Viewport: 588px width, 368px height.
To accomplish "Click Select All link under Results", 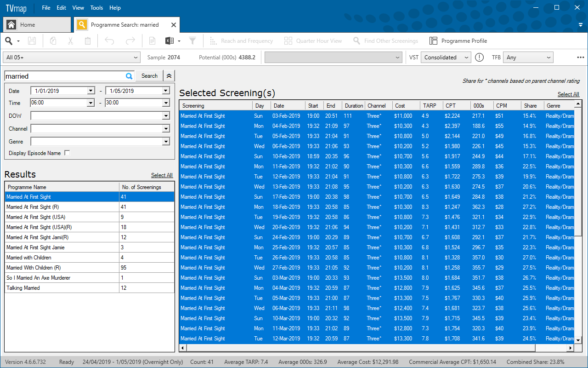I will coord(162,175).
